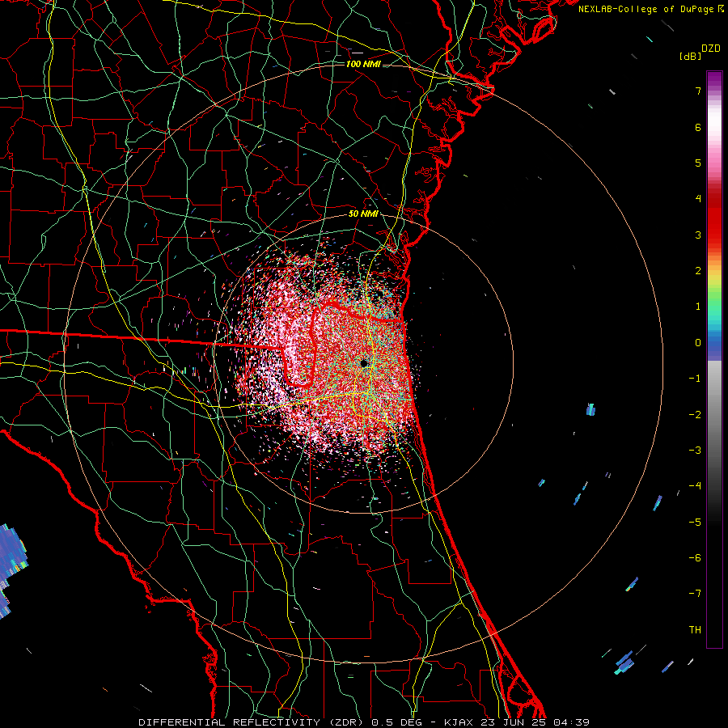Click the "DZD" legend title
The height and width of the screenshot is (728, 728).
(x=711, y=49)
